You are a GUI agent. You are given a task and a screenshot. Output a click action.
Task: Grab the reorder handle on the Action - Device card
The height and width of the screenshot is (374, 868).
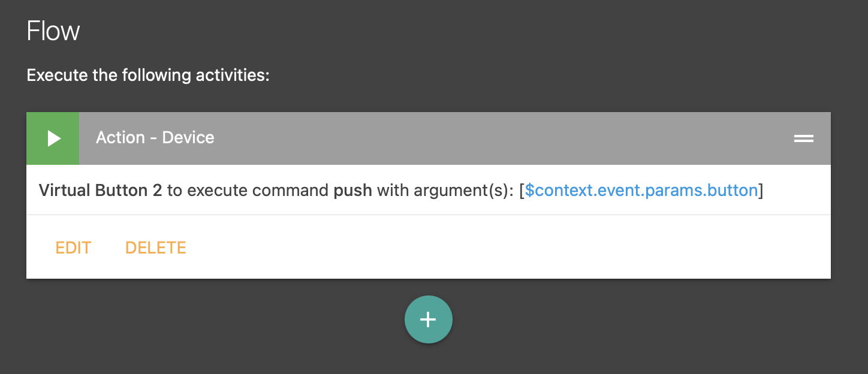point(804,138)
